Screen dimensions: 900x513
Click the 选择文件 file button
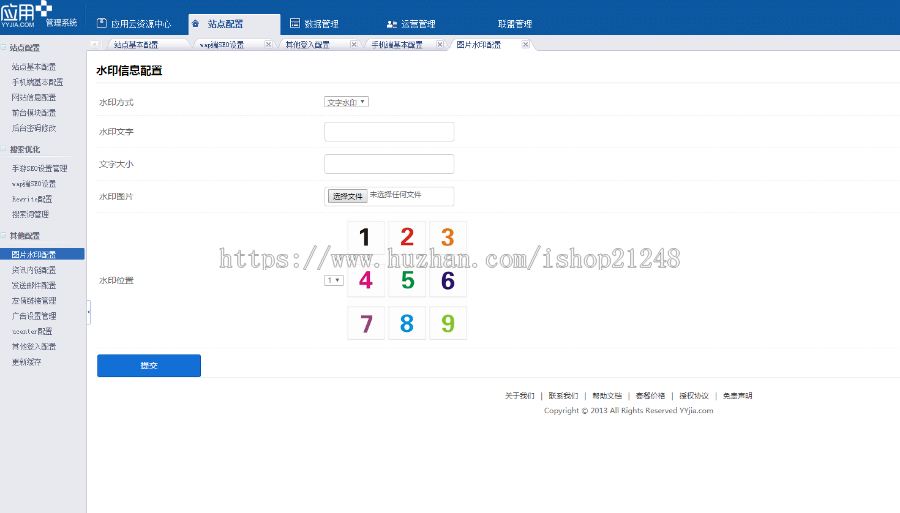point(347,196)
